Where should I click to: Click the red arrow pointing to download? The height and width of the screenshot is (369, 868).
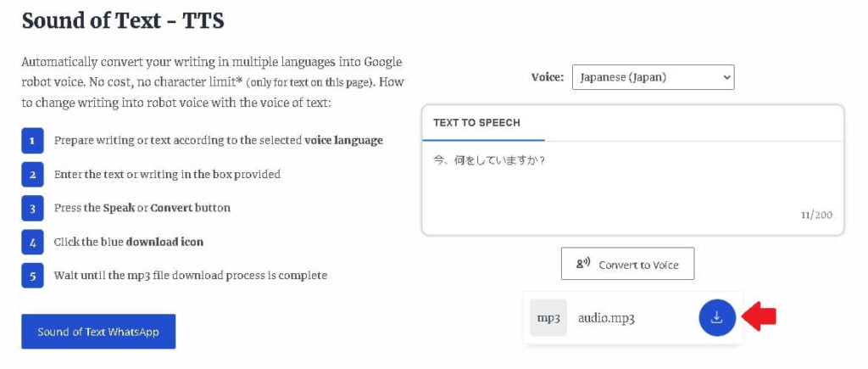pos(759,317)
